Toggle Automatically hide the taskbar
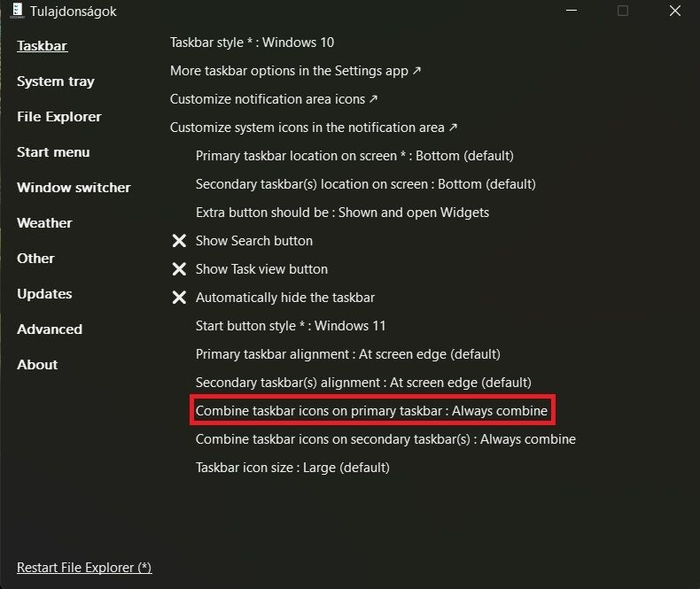The width and height of the screenshot is (700, 589). pos(284,298)
